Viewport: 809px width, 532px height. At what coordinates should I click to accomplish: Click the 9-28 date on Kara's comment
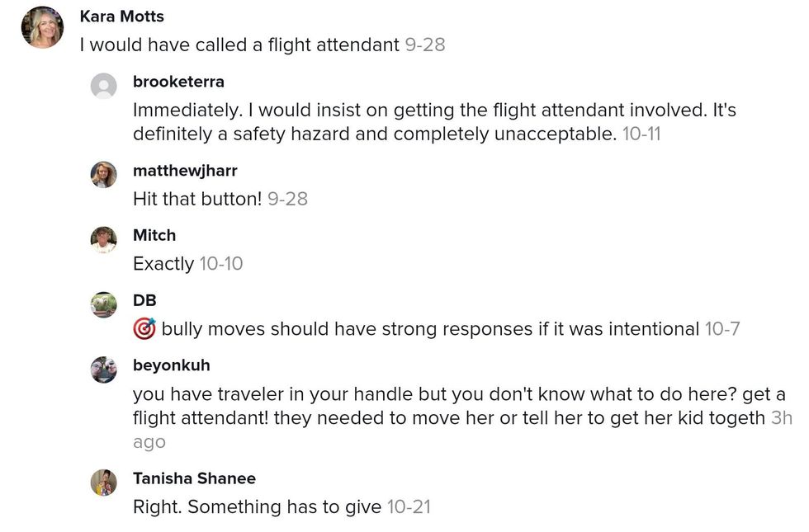pyautogui.click(x=424, y=45)
